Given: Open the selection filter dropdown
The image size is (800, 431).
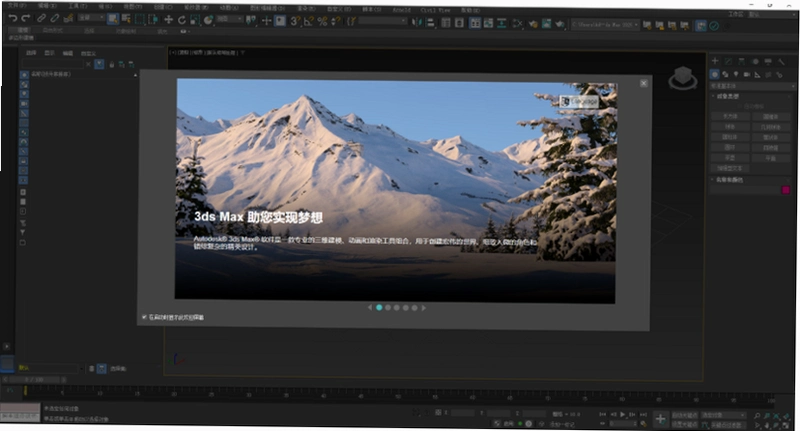Looking at the screenshot, I should click(91, 18).
